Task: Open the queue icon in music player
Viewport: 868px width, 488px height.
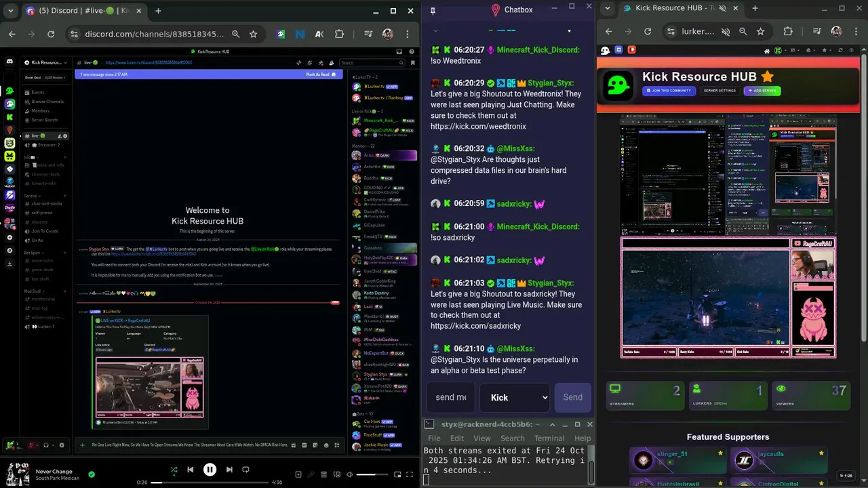Action: (x=323, y=474)
